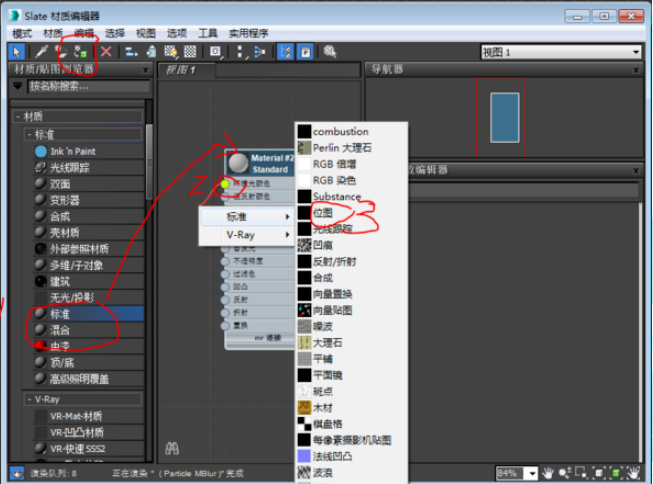Click Assign Material to Selection icon
This screenshot has width=653, height=484.
81,52
